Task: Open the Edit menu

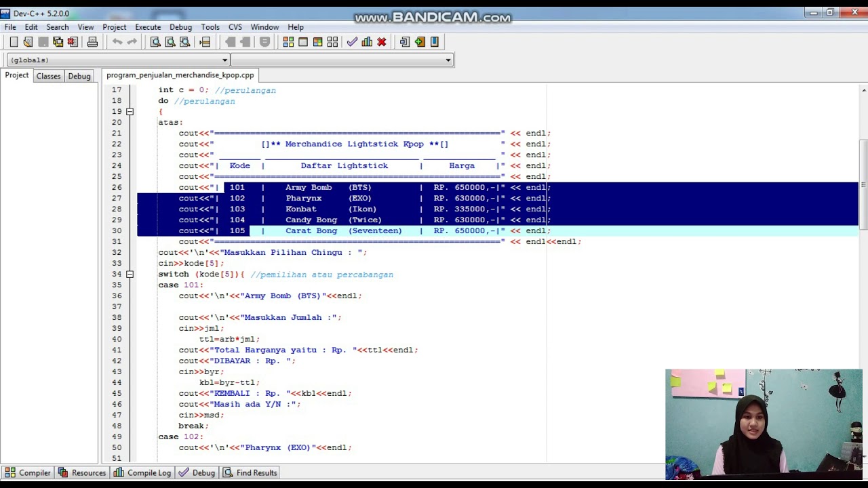Action: (31, 27)
